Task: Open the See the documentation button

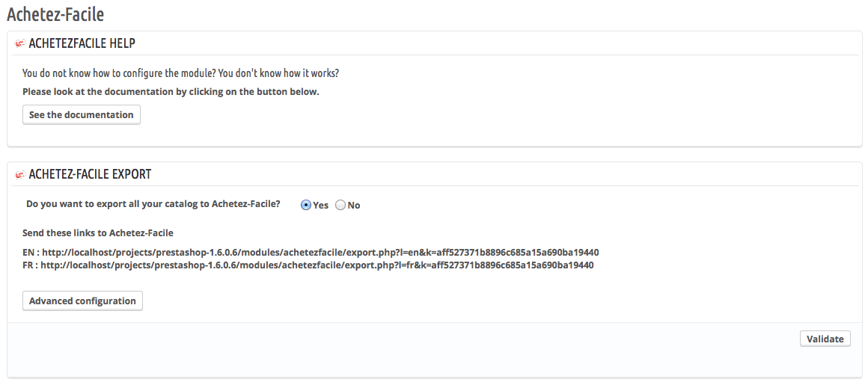Action: click(x=82, y=114)
